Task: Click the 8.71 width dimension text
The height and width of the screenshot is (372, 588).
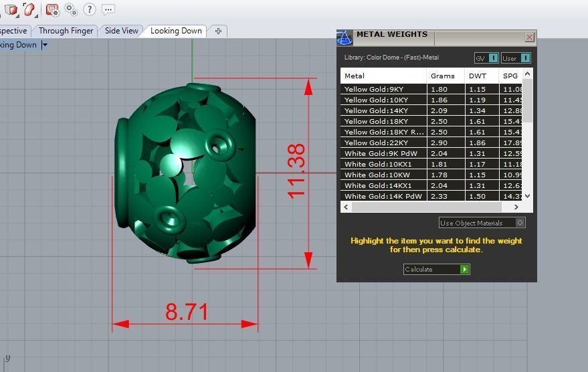Action: [187, 312]
